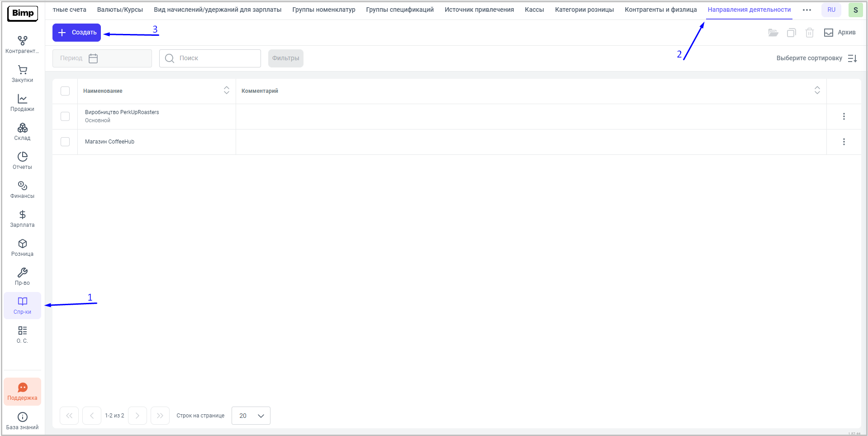
Task: Select the Магазин CoffeeHub row checkbox
Action: (65, 142)
